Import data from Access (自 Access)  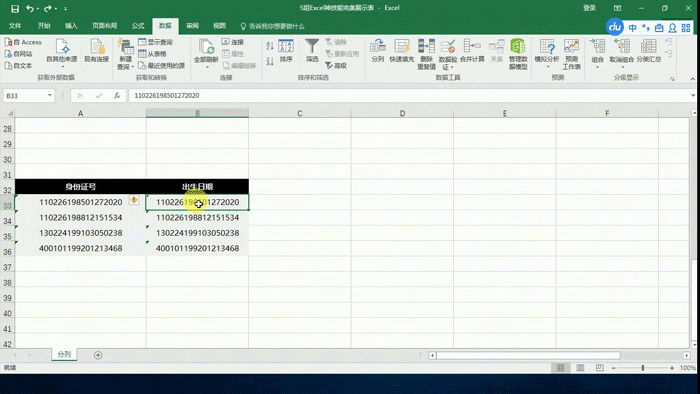pyautogui.click(x=23, y=42)
